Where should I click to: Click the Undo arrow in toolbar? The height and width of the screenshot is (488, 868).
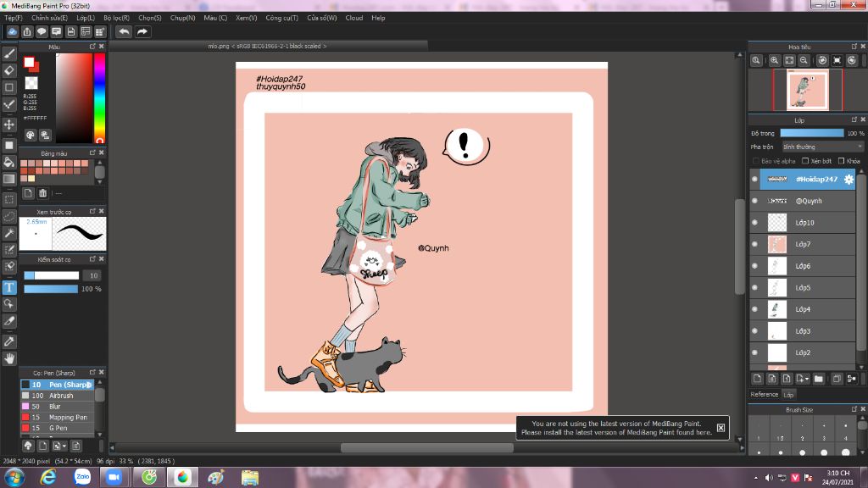[124, 31]
